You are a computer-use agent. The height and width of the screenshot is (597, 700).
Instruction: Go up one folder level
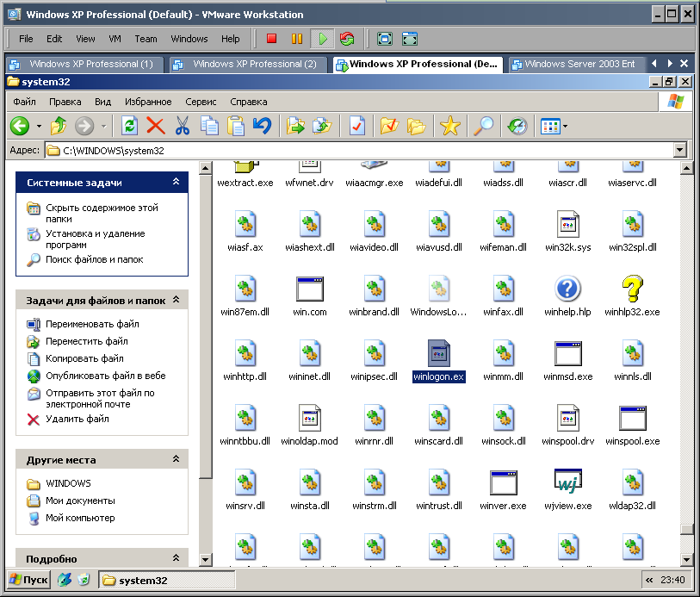59,126
